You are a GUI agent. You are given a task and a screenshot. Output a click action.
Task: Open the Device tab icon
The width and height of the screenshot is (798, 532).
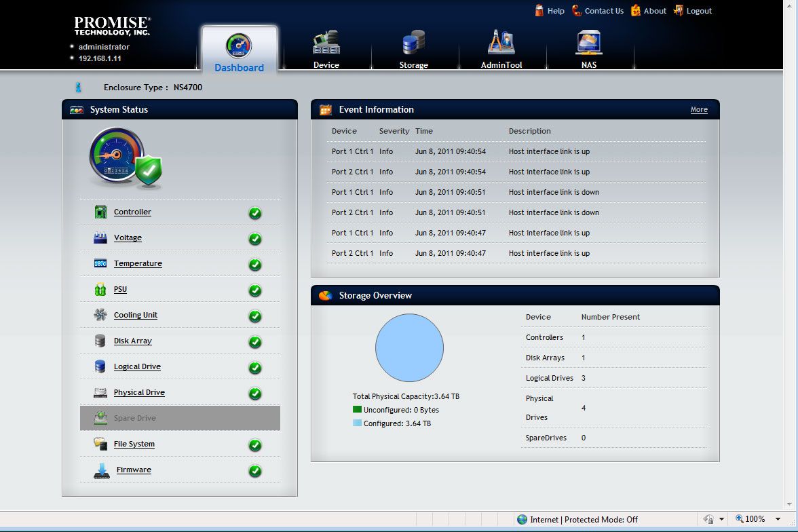click(x=326, y=42)
